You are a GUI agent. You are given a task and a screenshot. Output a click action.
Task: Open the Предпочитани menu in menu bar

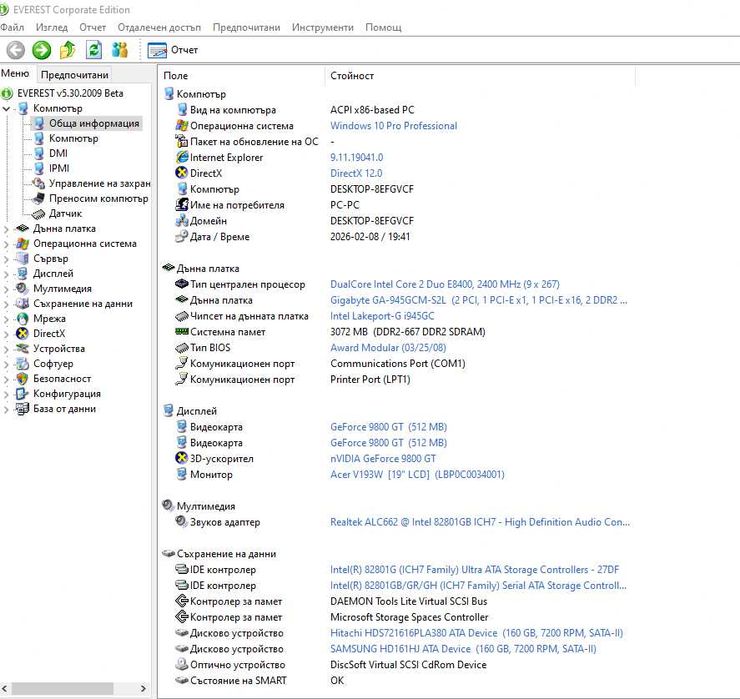click(246, 27)
